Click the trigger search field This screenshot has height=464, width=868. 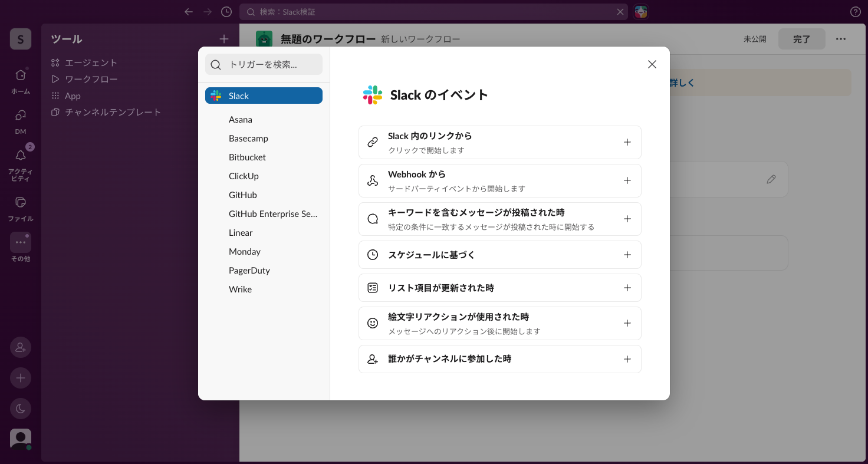[x=264, y=64]
